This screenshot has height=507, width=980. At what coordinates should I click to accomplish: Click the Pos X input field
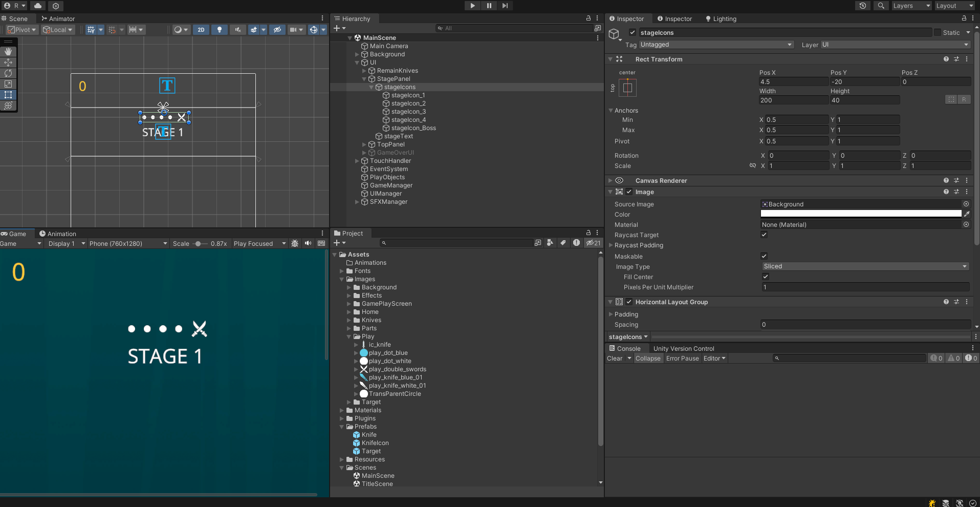coord(793,82)
